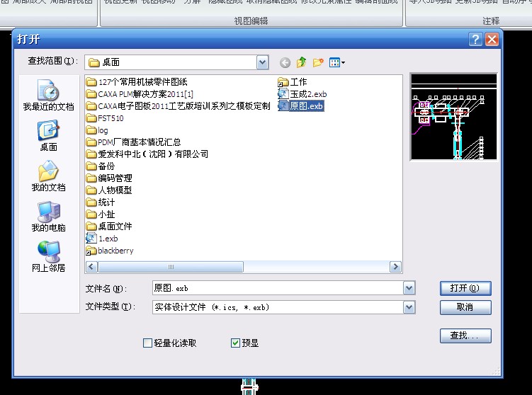Create a new folder
Viewport: 532px width, 395px height.
[318, 62]
